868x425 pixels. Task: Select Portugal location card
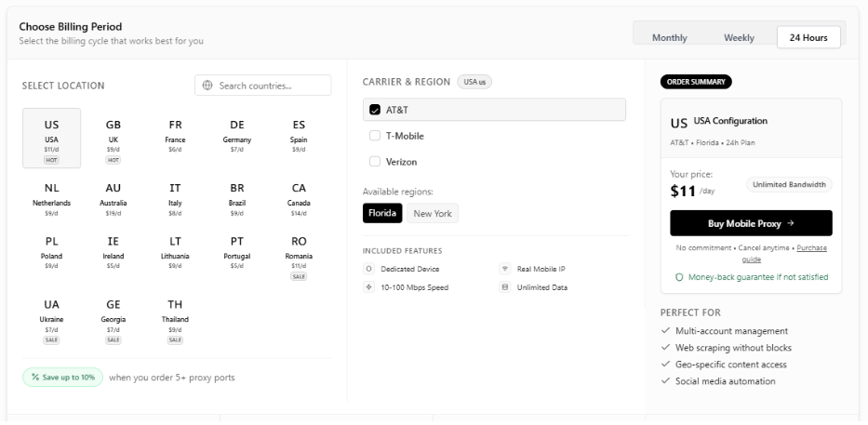tap(237, 255)
